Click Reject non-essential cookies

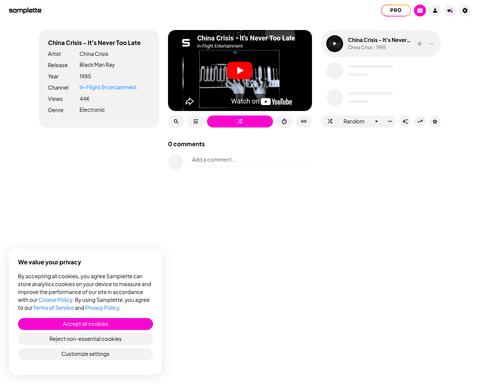[x=85, y=339]
